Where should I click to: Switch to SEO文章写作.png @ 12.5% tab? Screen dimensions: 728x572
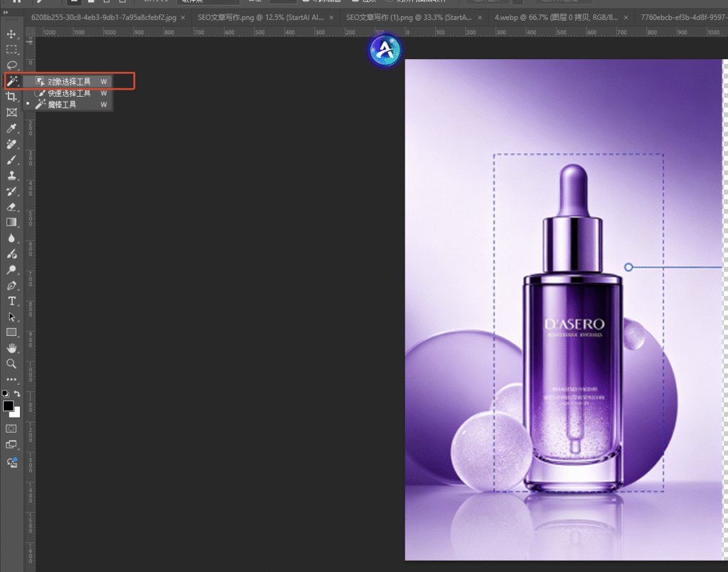260,17
